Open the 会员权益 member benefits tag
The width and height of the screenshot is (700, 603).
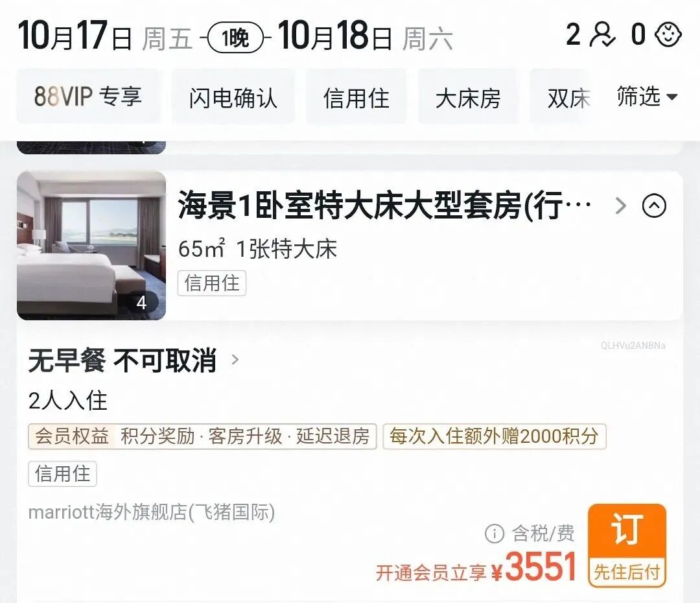point(202,436)
